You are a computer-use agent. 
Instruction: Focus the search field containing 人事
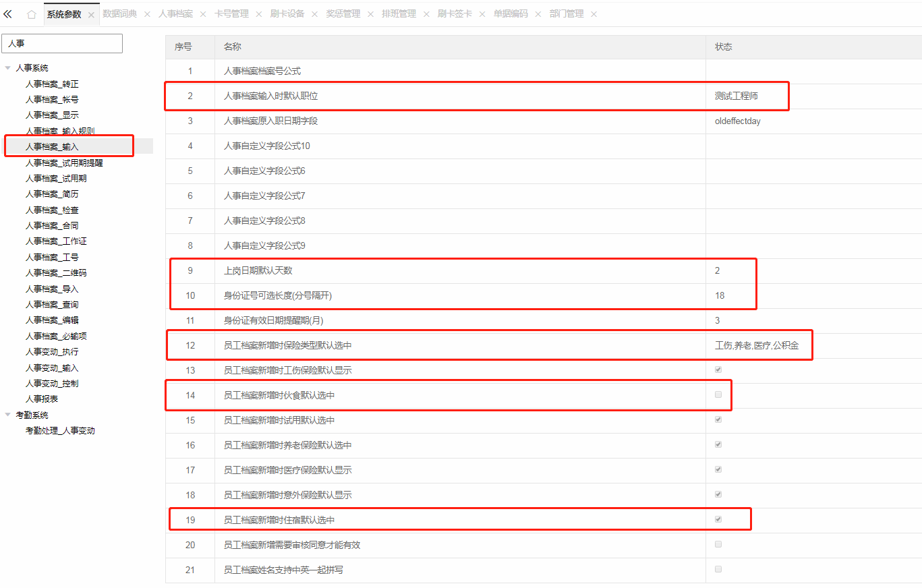[62, 43]
